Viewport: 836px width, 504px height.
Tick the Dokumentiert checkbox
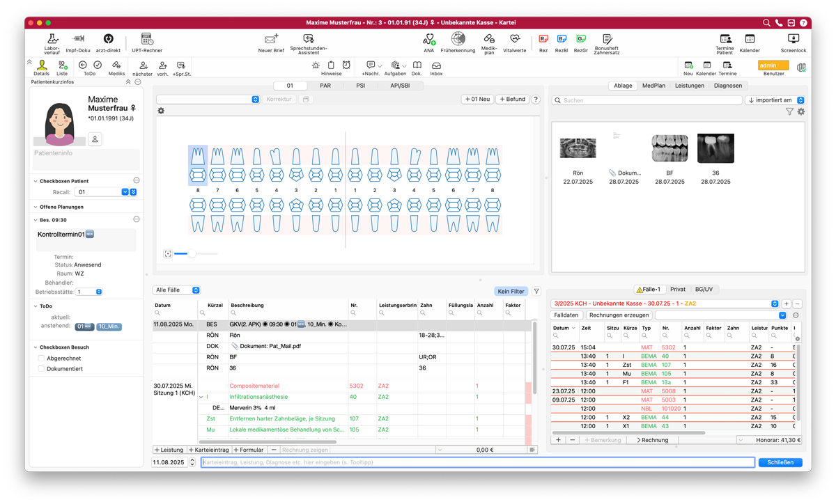click(x=41, y=369)
